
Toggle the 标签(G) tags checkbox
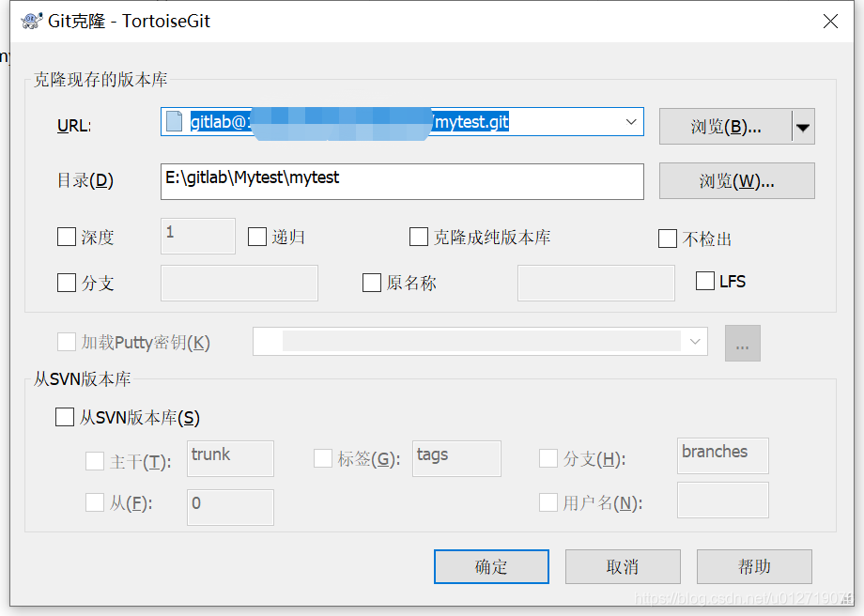pyautogui.click(x=323, y=458)
